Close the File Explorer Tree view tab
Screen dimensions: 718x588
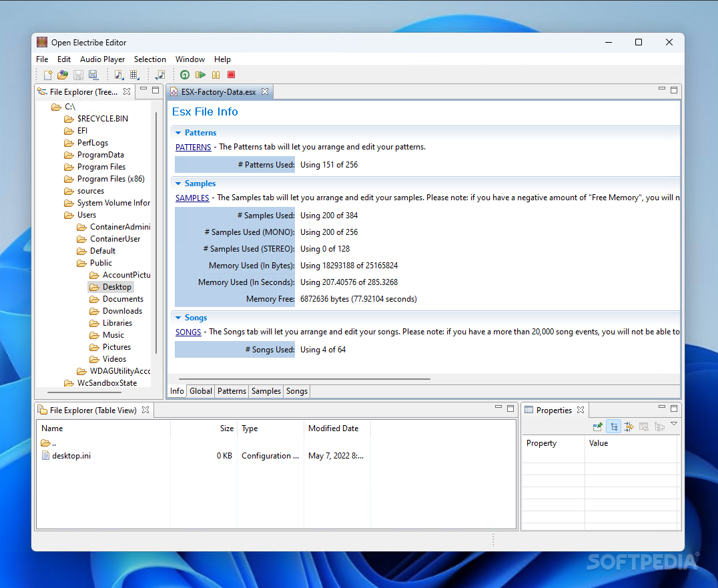point(127,91)
